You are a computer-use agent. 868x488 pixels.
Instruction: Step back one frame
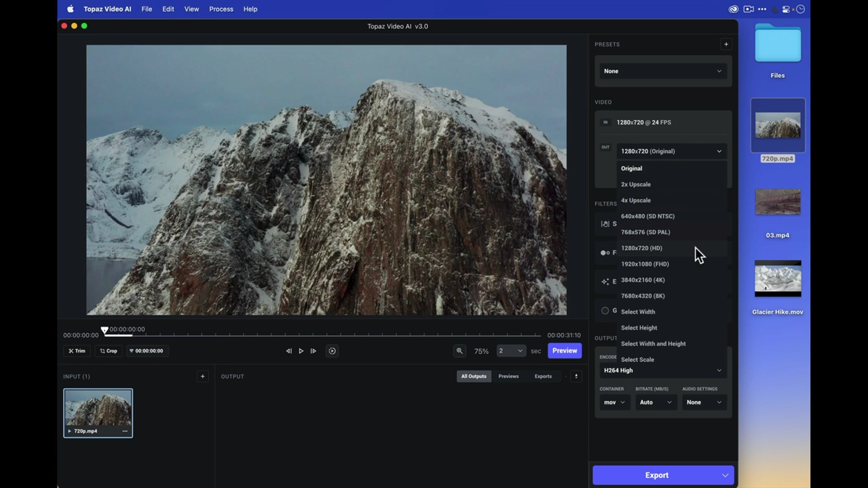(x=288, y=351)
